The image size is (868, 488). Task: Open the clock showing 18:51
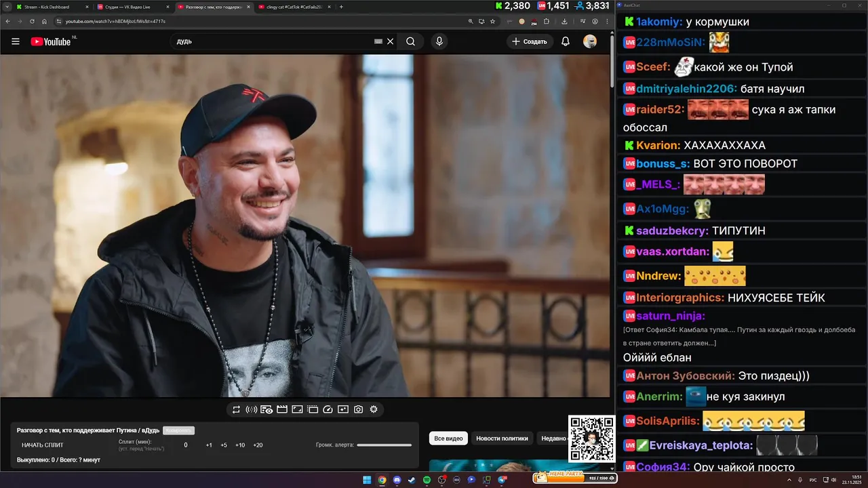pos(852,480)
